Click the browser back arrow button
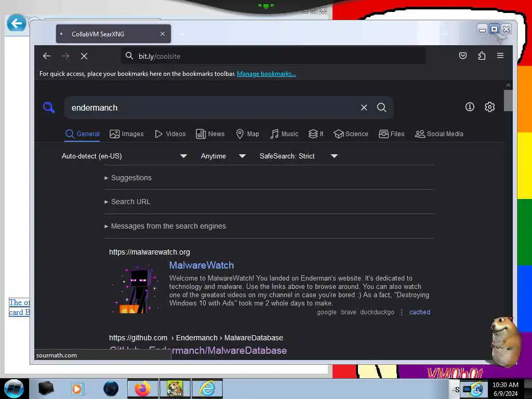The width and height of the screenshot is (532, 399). click(x=47, y=56)
